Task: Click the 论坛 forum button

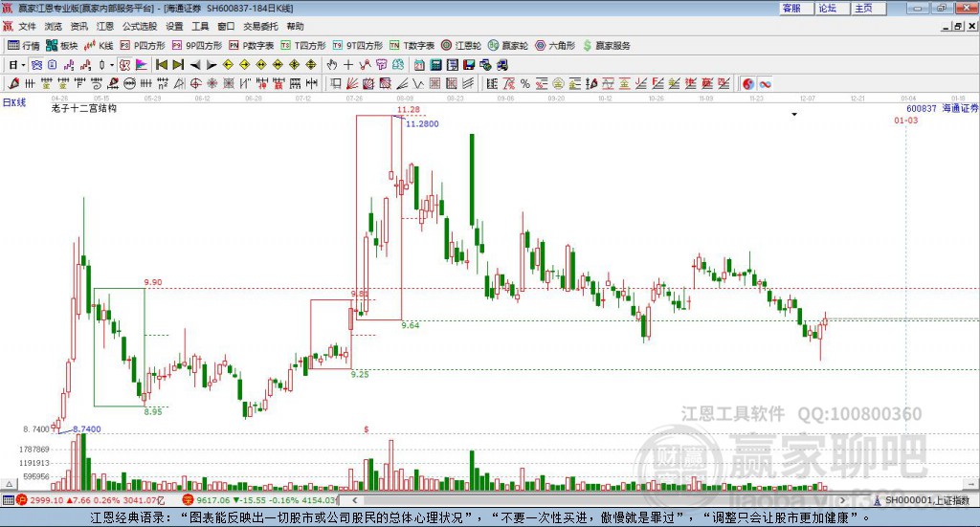Action: (833, 8)
